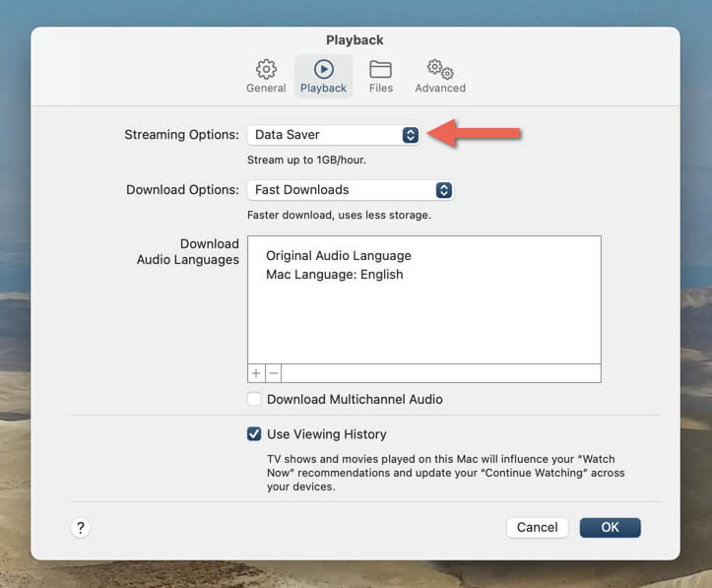Image resolution: width=712 pixels, height=588 pixels.
Task: Switch to the Advanced tab label
Action: coord(440,88)
